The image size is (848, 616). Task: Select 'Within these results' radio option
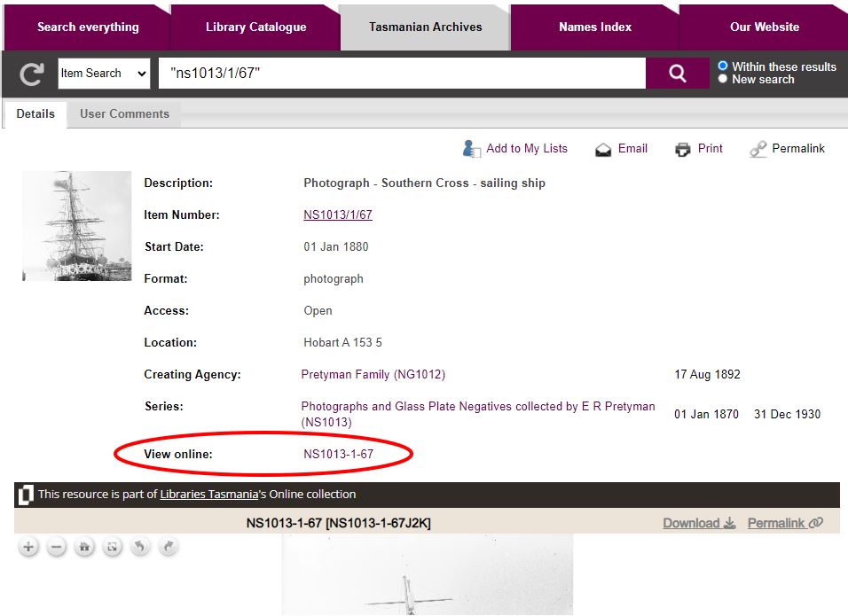pyautogui.click(x=723, y=66)
